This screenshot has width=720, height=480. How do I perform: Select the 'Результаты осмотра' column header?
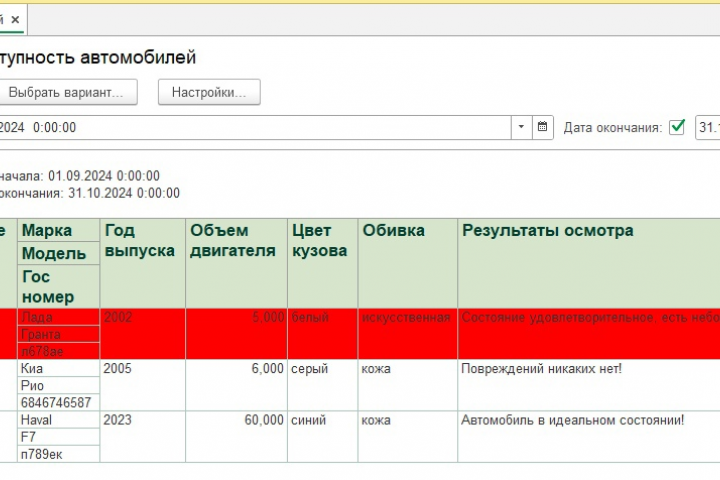click(x=589, y=263)
